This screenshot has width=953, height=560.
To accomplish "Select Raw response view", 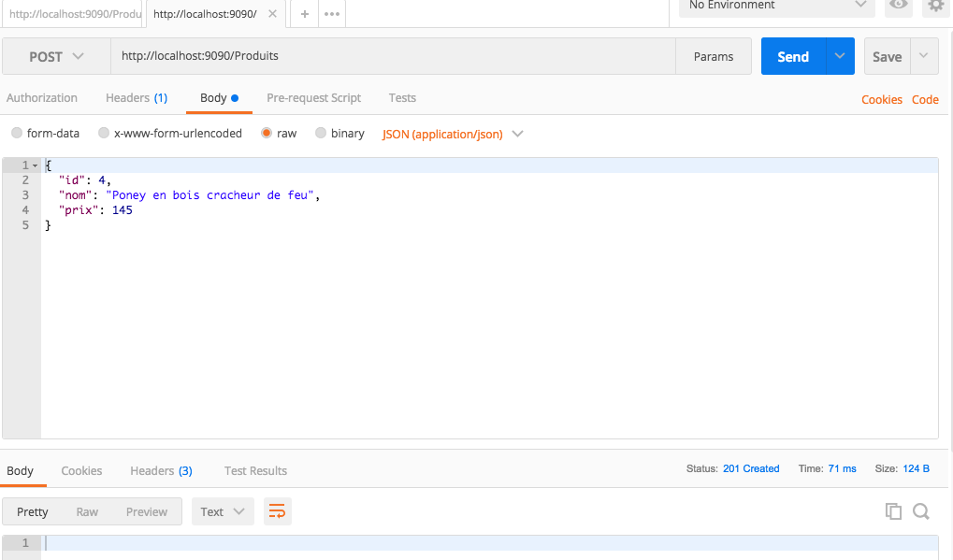I will [87, 511].
